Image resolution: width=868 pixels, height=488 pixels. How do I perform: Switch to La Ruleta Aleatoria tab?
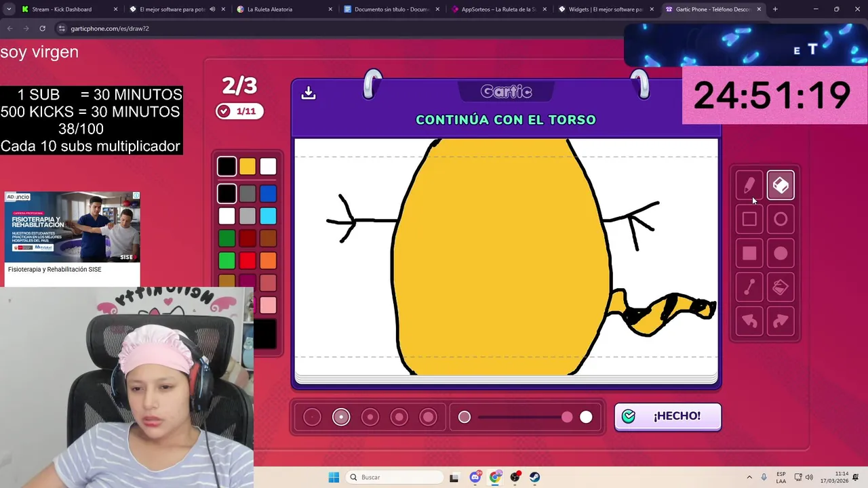(284, 9)
